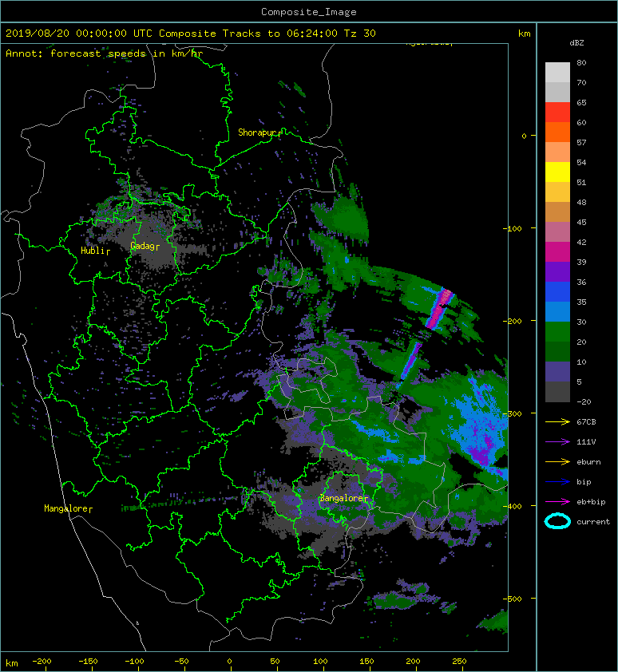Click the 150 tick label on horizontal axis
This screenshot has width=618, height=672.
coord(366,662)
